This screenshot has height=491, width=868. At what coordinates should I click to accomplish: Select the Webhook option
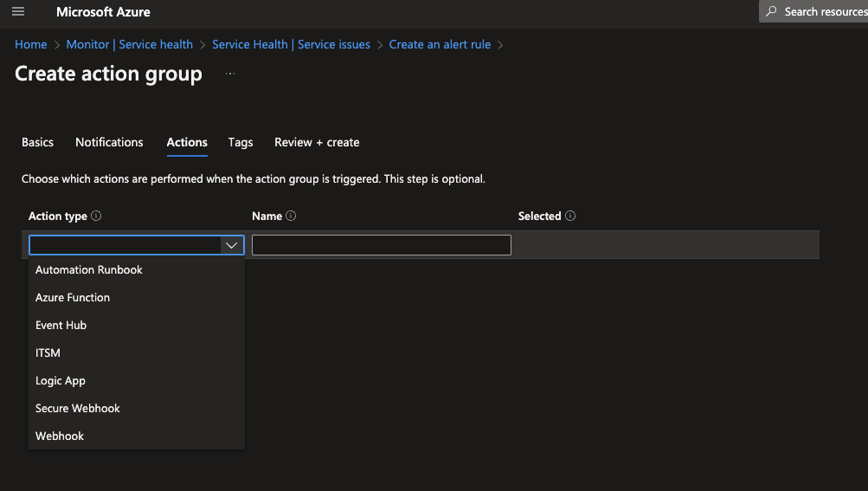coord(137,436)
